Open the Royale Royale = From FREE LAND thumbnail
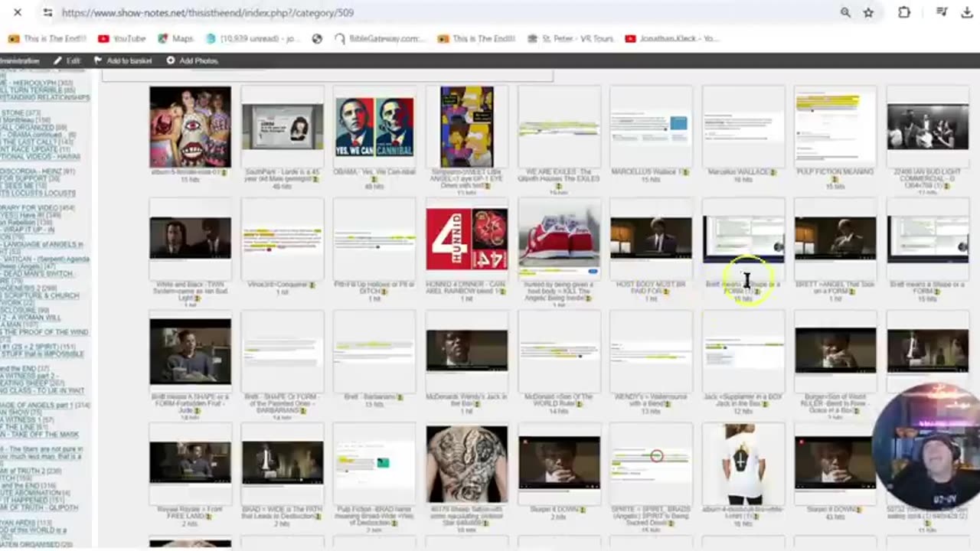This screenshot has height=551, width=980. [190, 463]
